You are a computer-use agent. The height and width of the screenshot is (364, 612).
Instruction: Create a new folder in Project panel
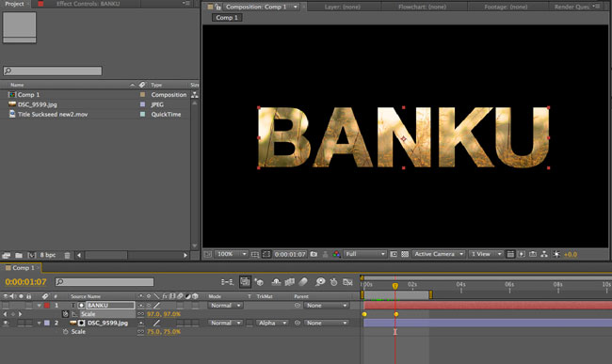tap(18, 255)
